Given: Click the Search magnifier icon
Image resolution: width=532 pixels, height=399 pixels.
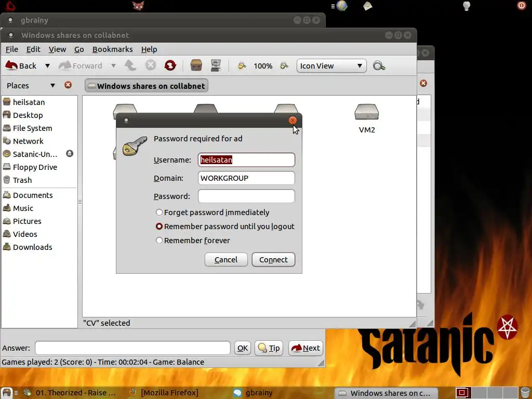Looking at the screenshot, I should click(x=379, y=65).
